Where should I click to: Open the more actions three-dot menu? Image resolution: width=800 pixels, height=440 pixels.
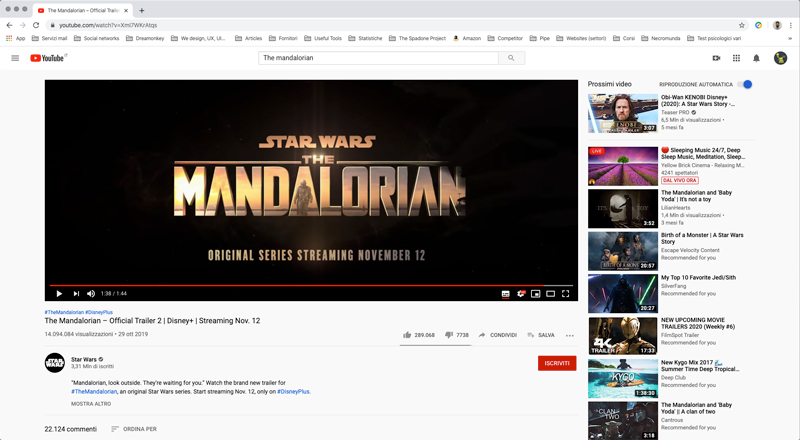(x=569, y=335)
